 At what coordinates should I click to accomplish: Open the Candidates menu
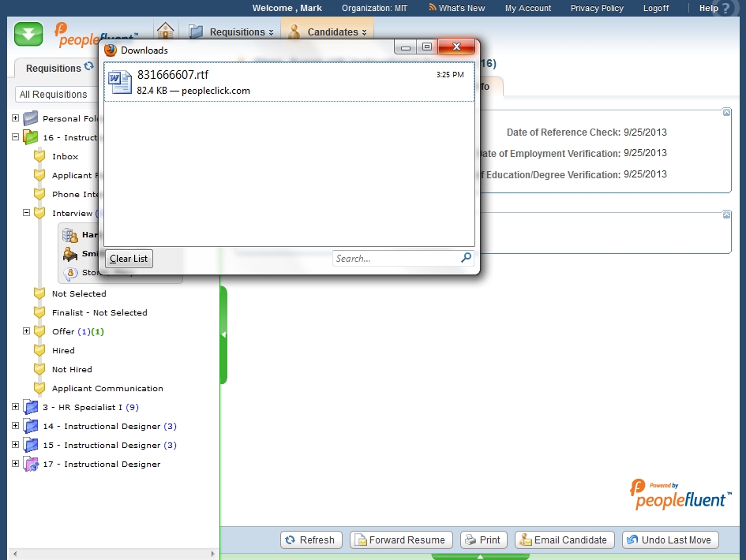click(x=328, y=32)
